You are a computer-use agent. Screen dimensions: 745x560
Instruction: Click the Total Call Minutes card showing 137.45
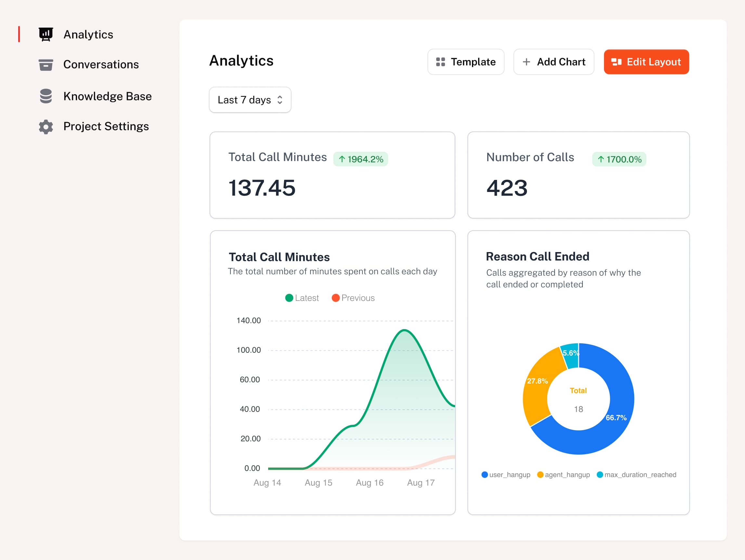click(x=332, y=175)
